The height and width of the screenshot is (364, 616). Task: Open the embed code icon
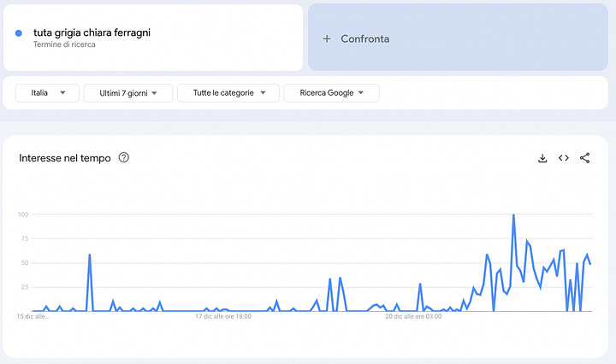[563, 158]
